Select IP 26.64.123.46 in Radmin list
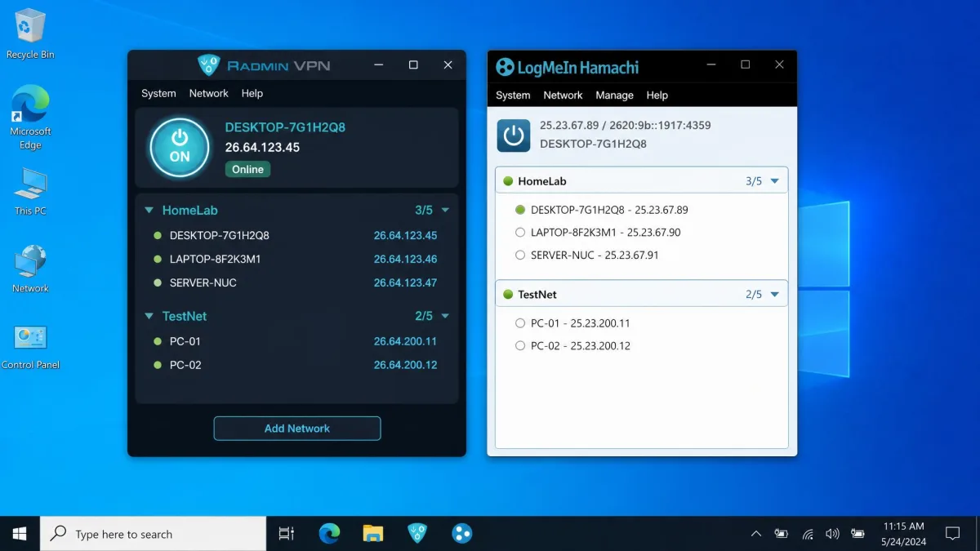Image resolution: width=980 pixels, height=551 pixels. coord(405,260)
